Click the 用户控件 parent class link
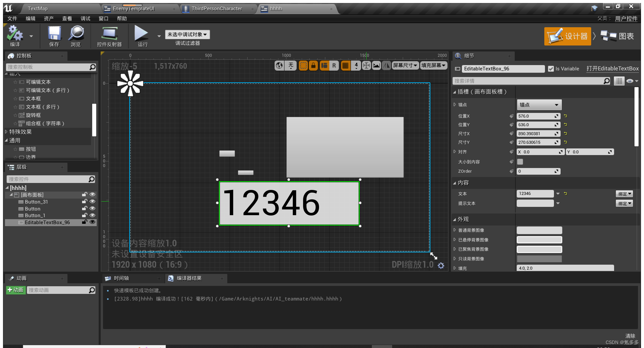Viewport: 644px width, 348px height. pos(626,19)
